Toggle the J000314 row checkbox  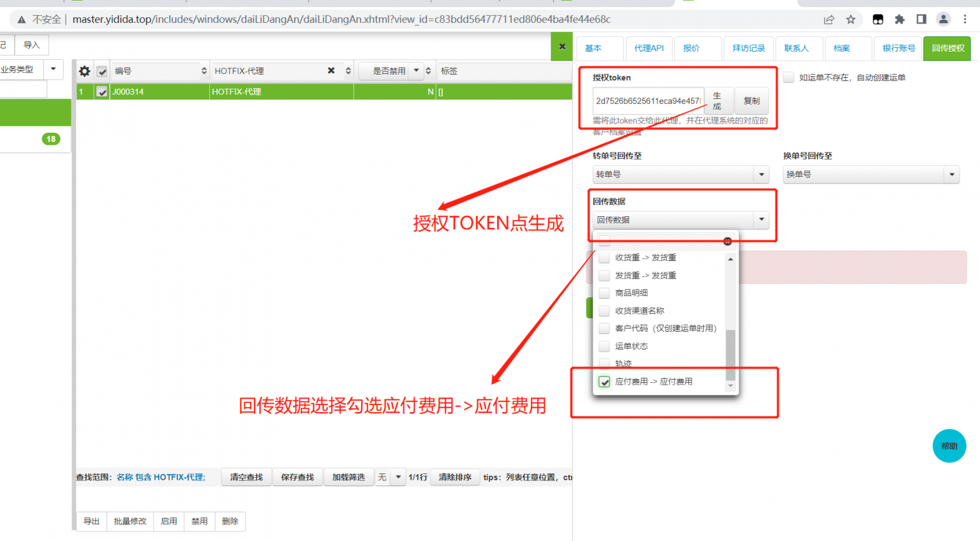pyautogui.click(x=101, y=92)
